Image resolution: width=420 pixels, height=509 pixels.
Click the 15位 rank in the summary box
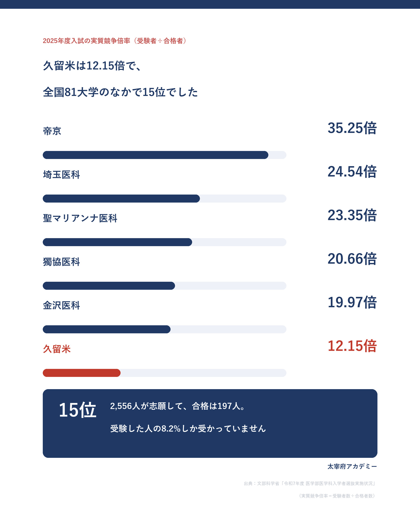78,410
